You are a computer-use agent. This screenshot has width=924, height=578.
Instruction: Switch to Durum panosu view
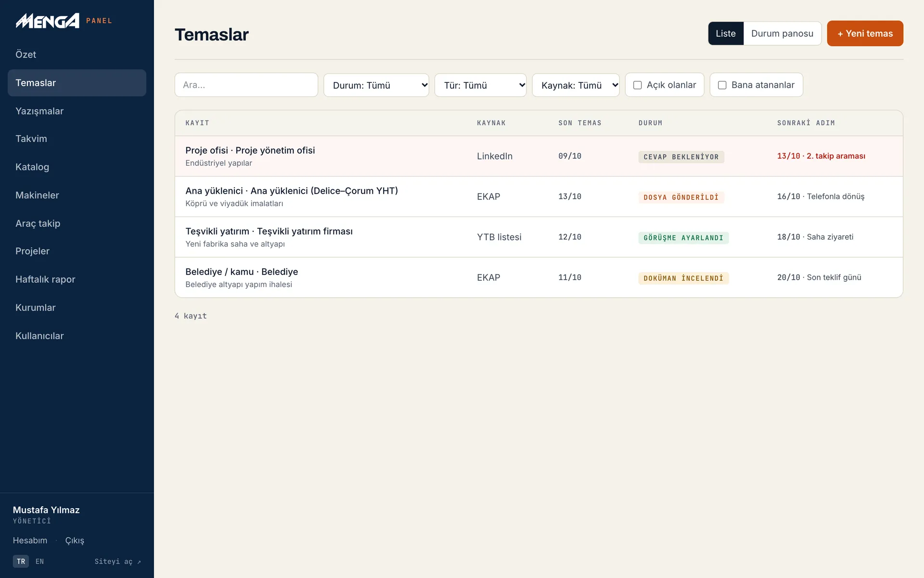click(782, 33)
